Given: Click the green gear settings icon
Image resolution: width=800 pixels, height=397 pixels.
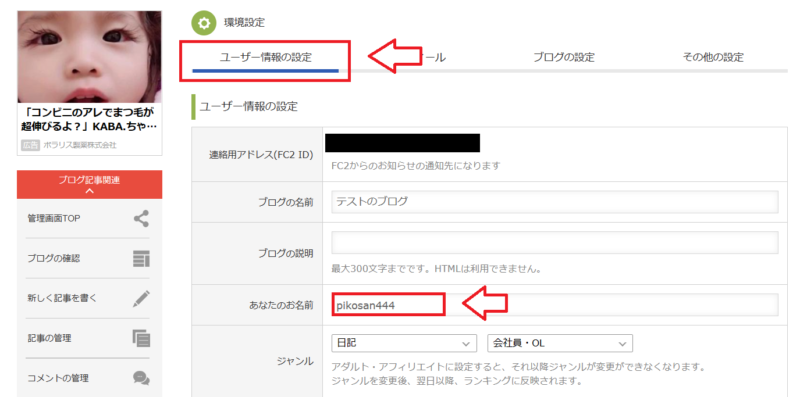Looking at the screenshot, I should [204, 23].
